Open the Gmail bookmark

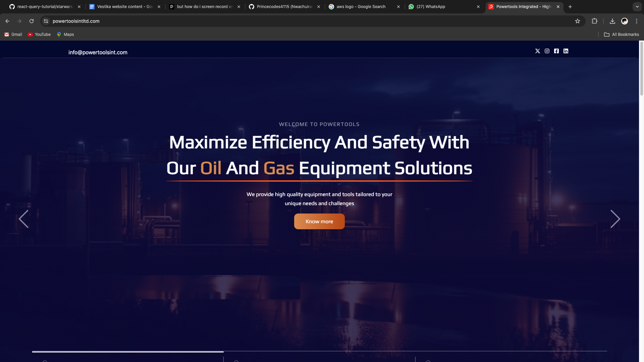click(13, 35)
